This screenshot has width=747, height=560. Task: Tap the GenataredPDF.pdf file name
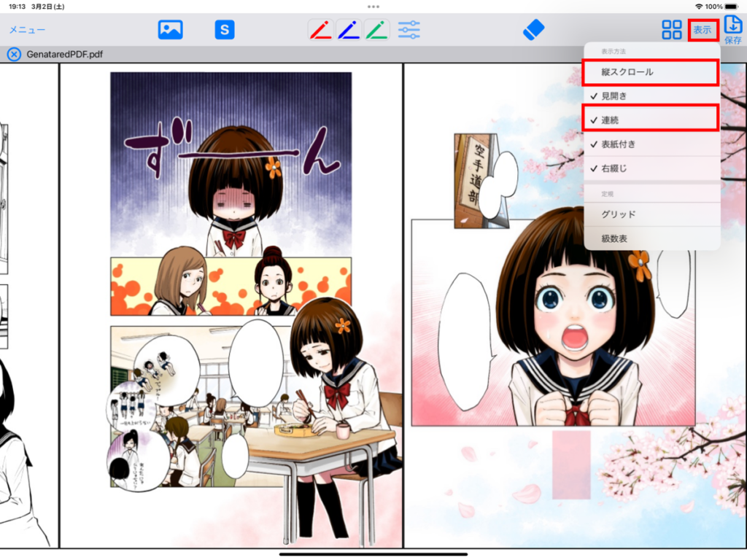[x=65, y=54]
